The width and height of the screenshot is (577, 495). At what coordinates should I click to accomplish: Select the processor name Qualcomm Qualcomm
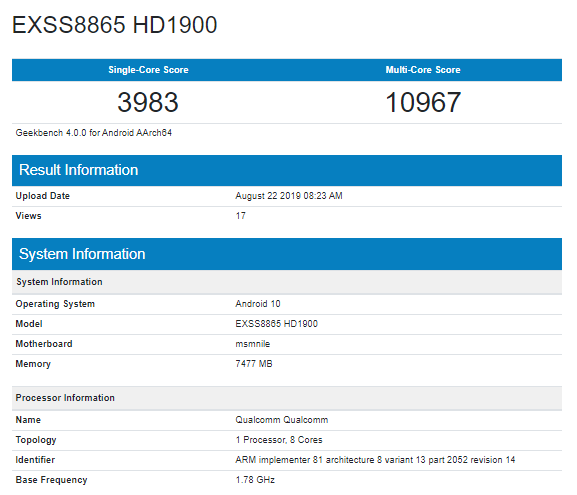[282, 420]
